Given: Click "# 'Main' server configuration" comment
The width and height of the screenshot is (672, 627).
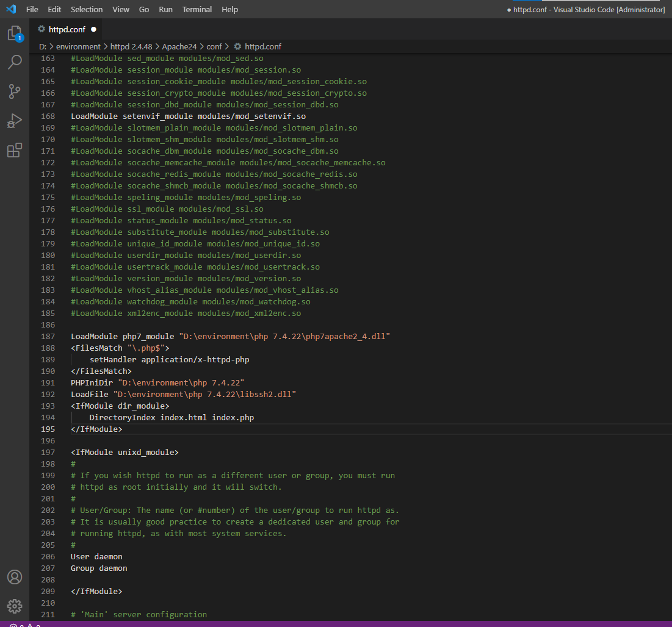Looking at the screenshot, I should (x=139, y=615).
